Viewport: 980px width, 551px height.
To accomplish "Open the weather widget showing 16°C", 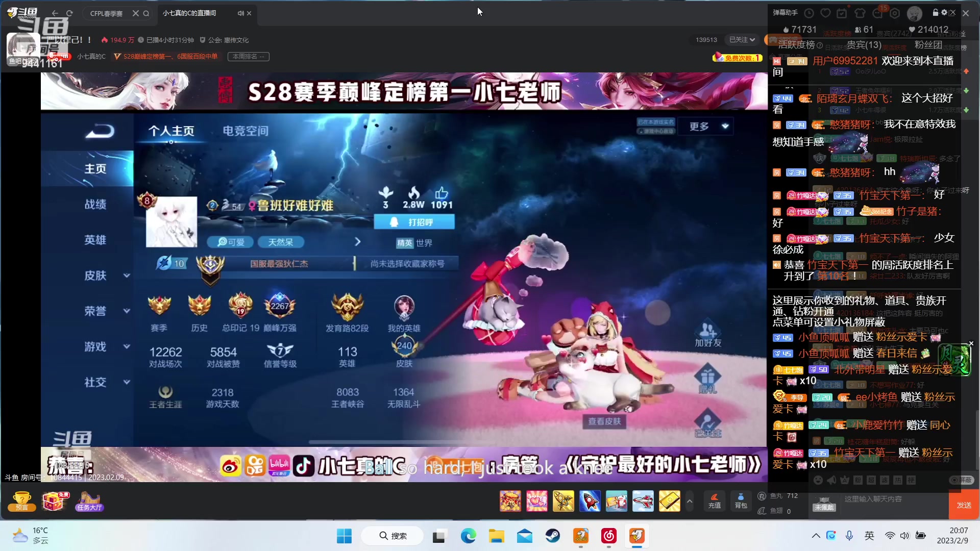I will pos(31,536).
